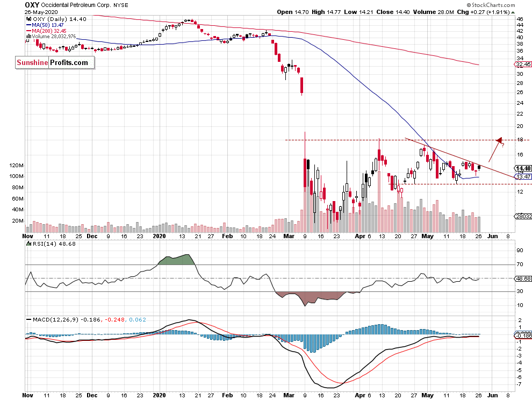This screenshot has width=532, height=400.
Task: Click the 14.40 last price tag on axis
Action: 523,168
